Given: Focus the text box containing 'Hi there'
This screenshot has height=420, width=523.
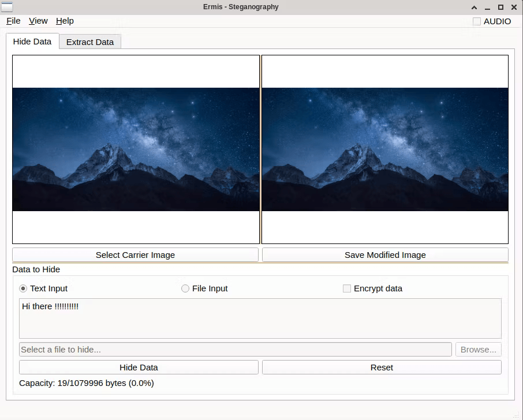Looking at the screenshot, I should (x=260, y=318).
